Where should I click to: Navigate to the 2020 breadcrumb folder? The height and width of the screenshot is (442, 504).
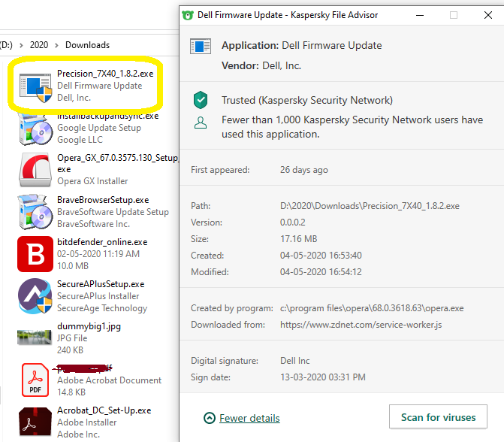39,45
